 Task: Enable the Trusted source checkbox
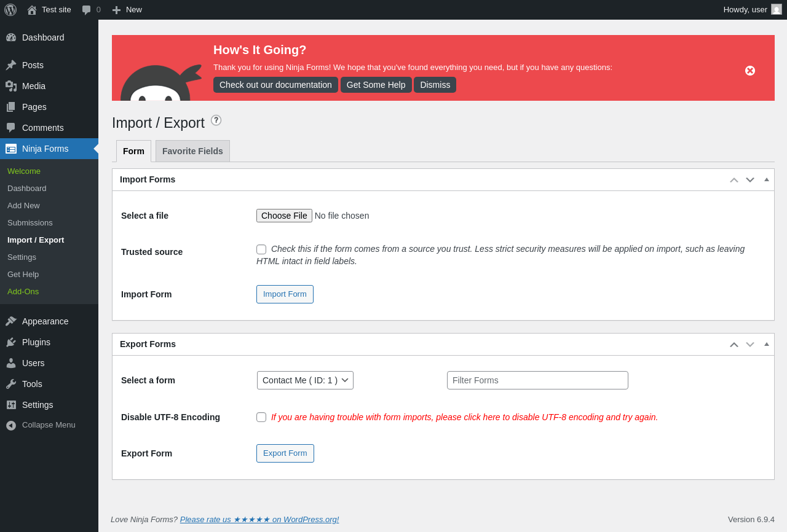(x=261, y=249)
